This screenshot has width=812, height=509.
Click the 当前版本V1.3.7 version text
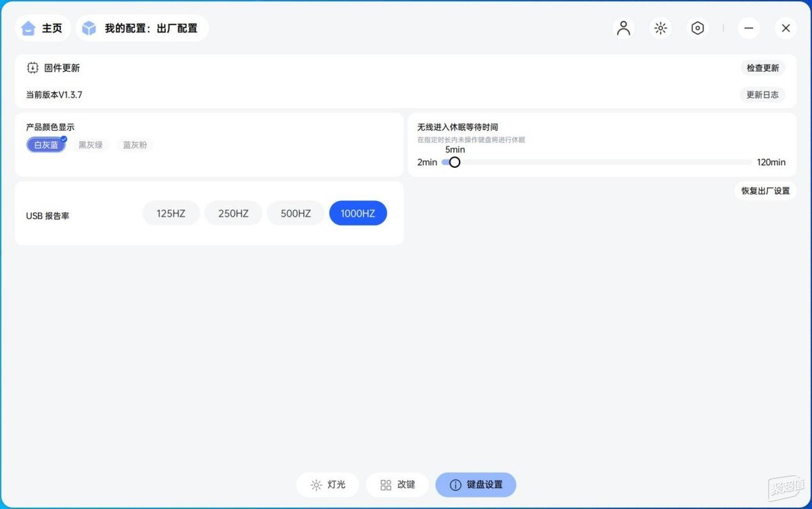tap(54, 95)
